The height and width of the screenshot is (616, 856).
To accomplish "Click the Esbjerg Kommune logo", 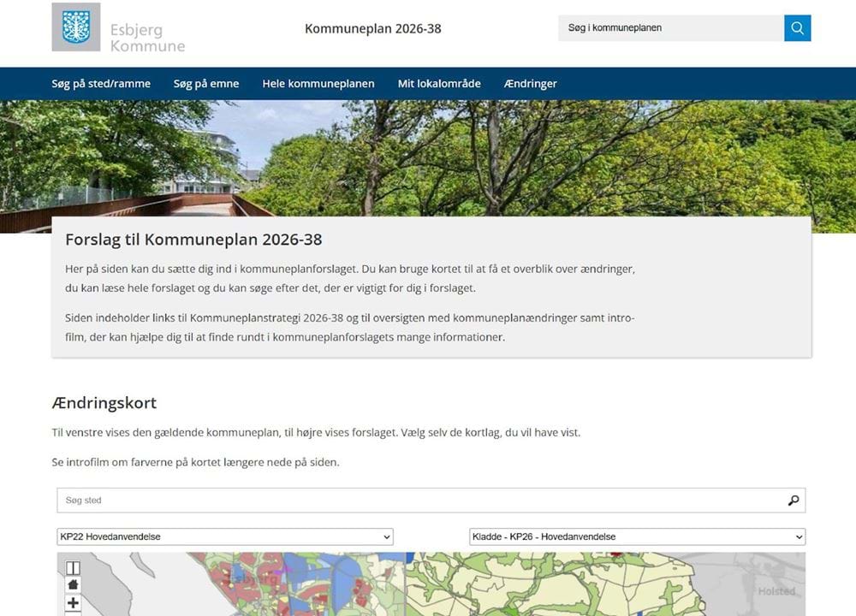I will 76,27.
